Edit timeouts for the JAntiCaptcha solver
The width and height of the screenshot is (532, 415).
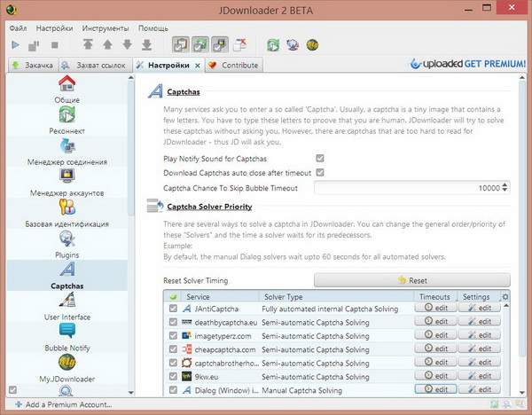coord(435,308)
